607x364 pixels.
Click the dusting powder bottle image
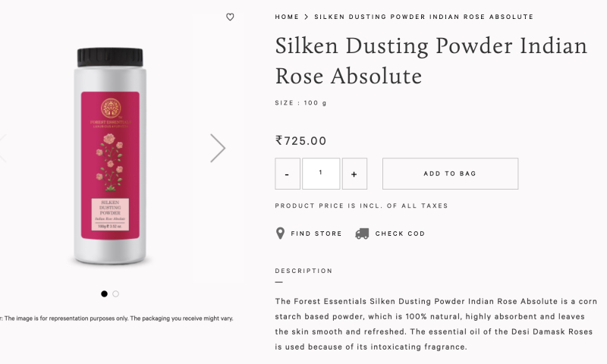[110, 155]
